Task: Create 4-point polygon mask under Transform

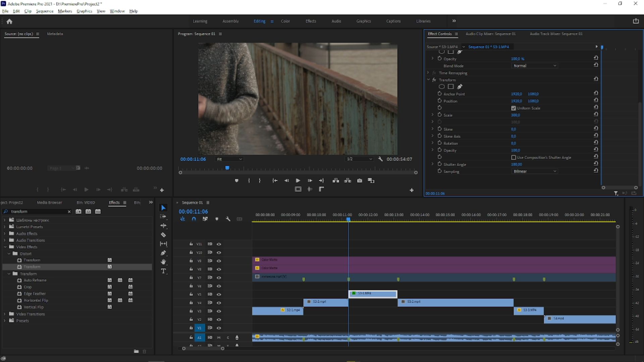Action: pyautogui.click(x=451, y=87)
